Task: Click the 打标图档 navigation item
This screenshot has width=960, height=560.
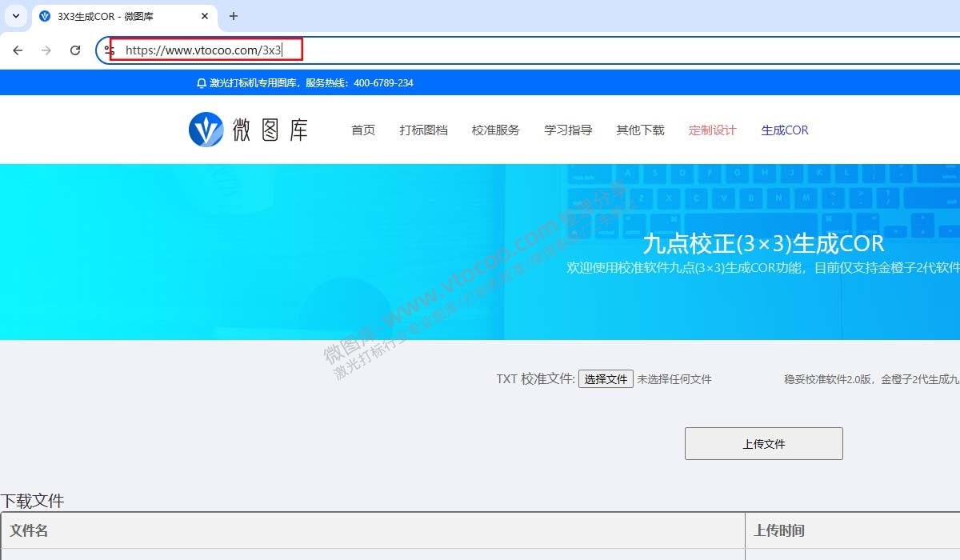Action: (423, 130)
